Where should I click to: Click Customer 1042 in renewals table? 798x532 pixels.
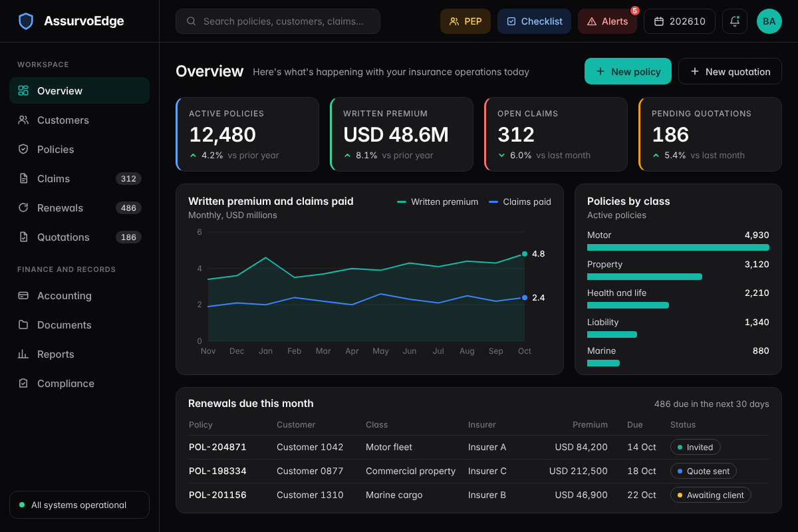tap(310, 447)
